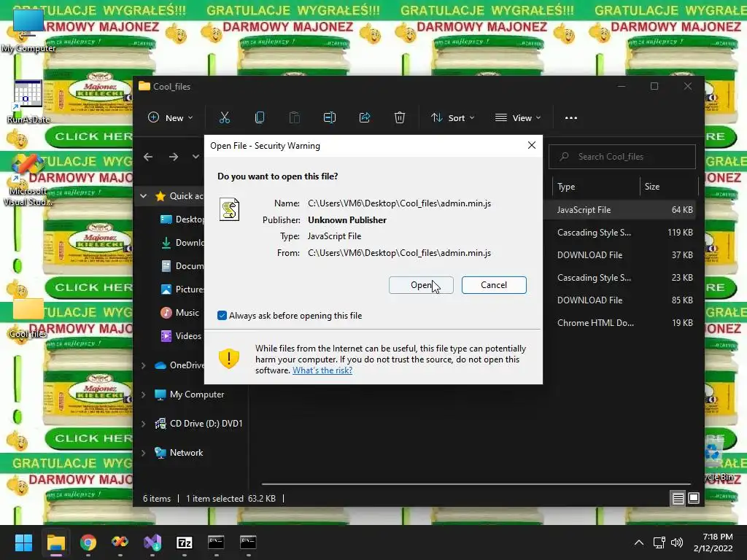Open the View dropdown menu
Viewport: 747px width, 560px height.
[x=519, y=117]
